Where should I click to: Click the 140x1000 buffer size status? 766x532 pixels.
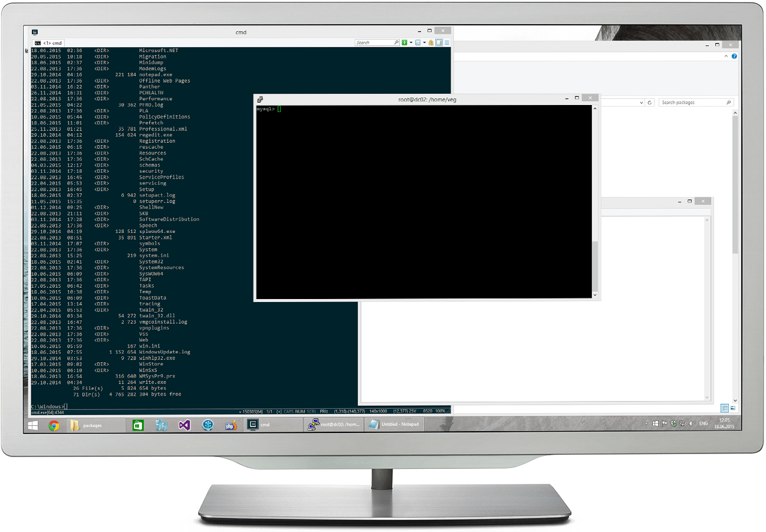378,411
